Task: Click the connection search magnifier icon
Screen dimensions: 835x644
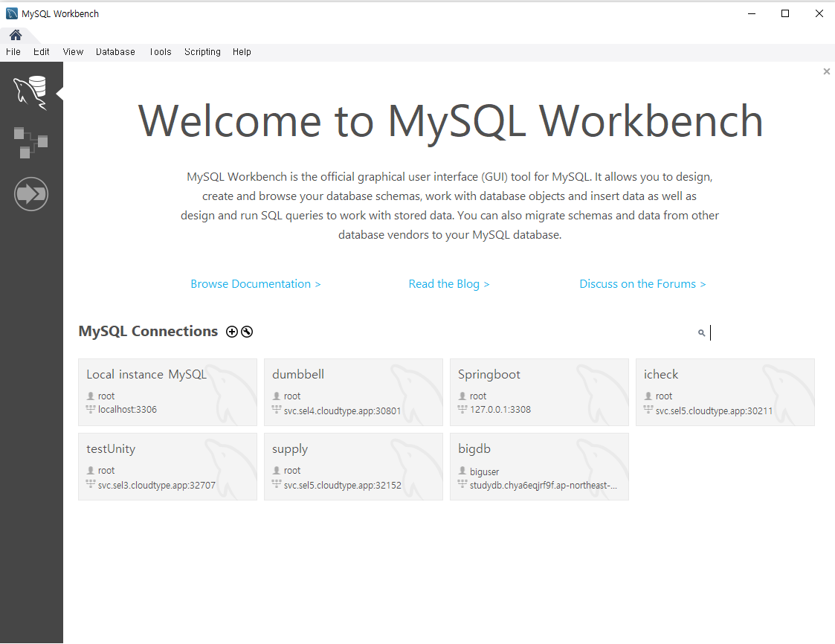Action: click(701, 333)
